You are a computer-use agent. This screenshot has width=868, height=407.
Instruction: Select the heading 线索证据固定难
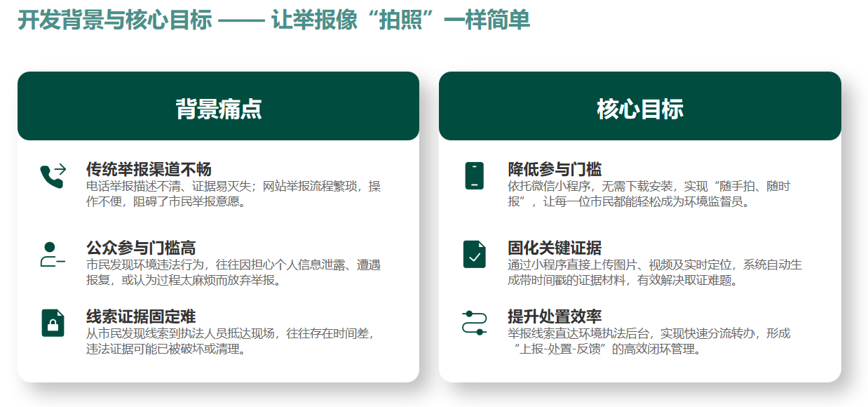pyautogui.click(x=141, y=316)
